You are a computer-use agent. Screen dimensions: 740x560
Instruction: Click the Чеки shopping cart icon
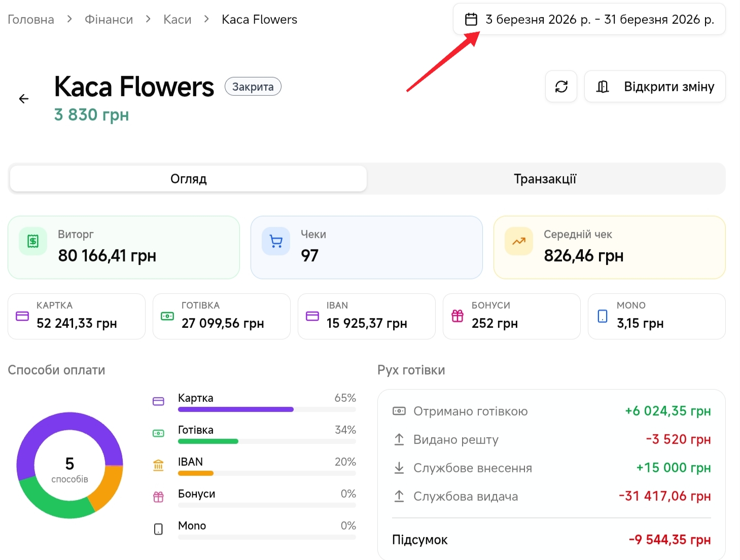pos(276,241)
